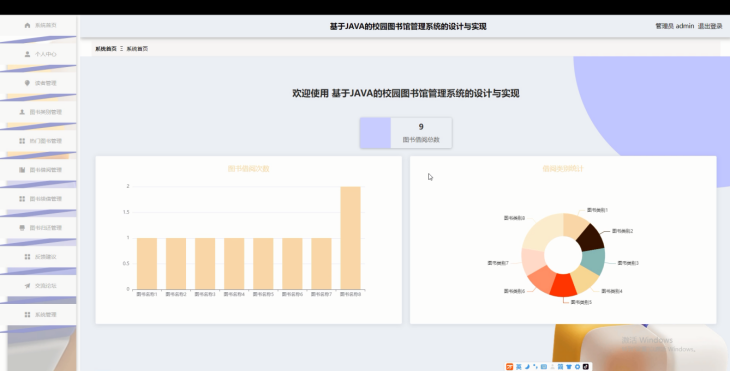Click the 图书名称1 x-axis label
The image size is (731, 372).
pyautogui.click(x=147, y=295)
